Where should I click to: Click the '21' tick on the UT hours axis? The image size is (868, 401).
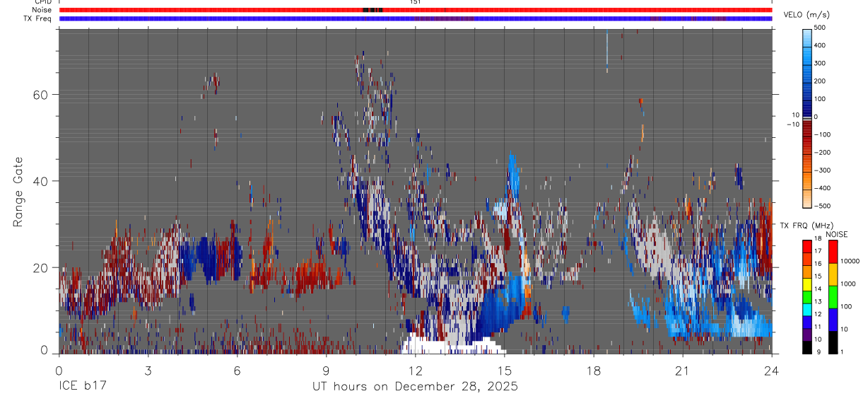coord(682,370)
